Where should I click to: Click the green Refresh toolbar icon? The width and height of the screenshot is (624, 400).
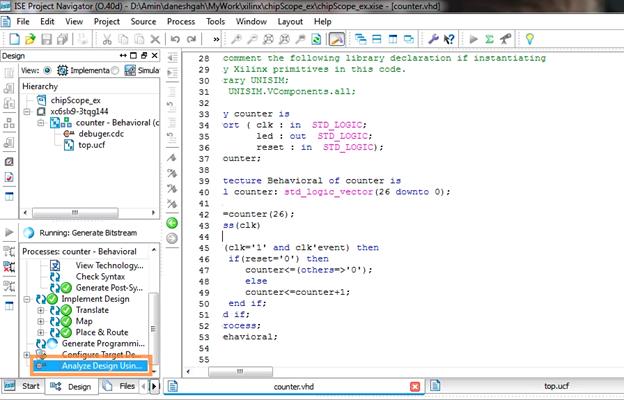click(x=316, y=39)
